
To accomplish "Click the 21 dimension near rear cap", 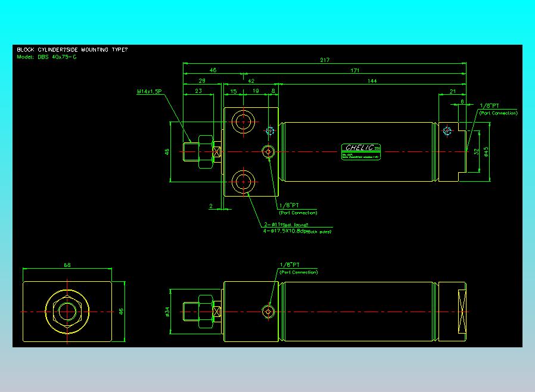I will click(x=452, y=91).
